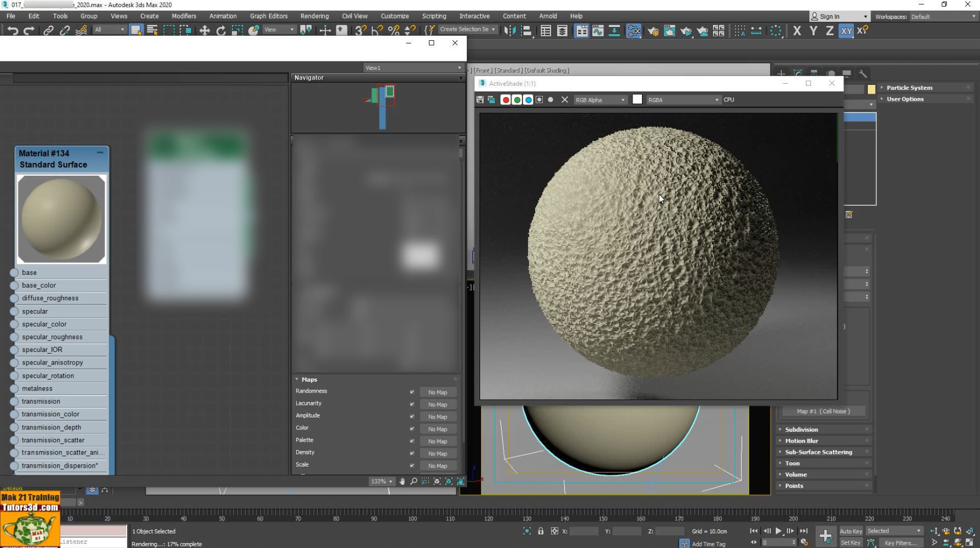This screenshot has width=980, height=548.
Task: Expand the Motion Blur rollout
Action: coord(802,441)
